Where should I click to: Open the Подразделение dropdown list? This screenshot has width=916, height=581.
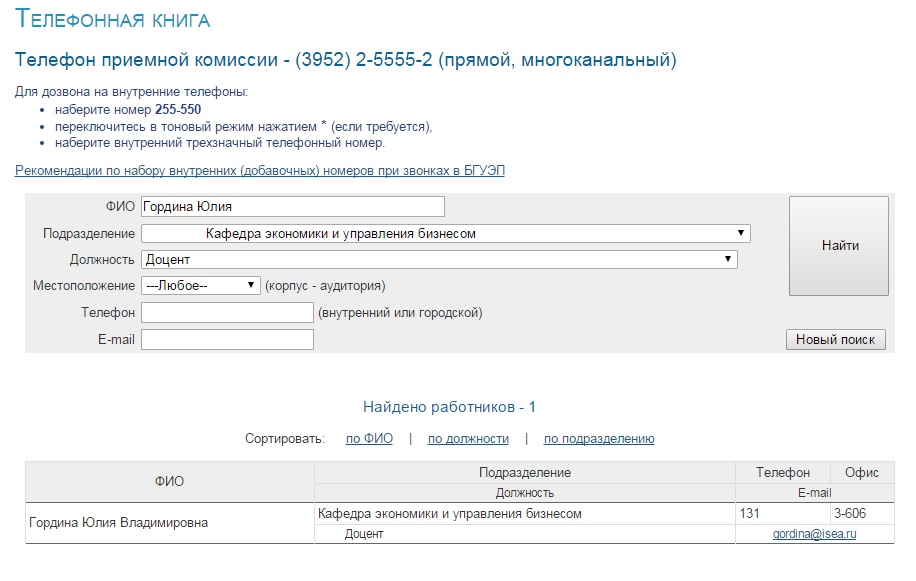pyautogui.click(x=445, y=234)
